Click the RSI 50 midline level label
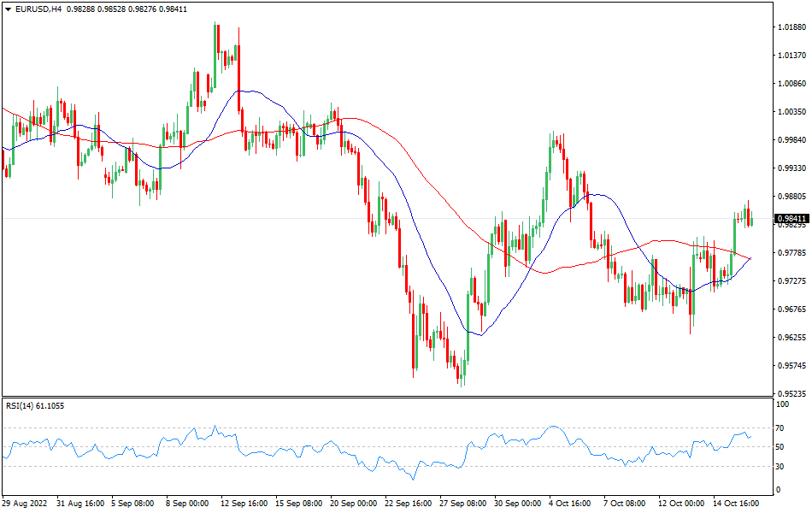812x513 pixels. [780, 447]
